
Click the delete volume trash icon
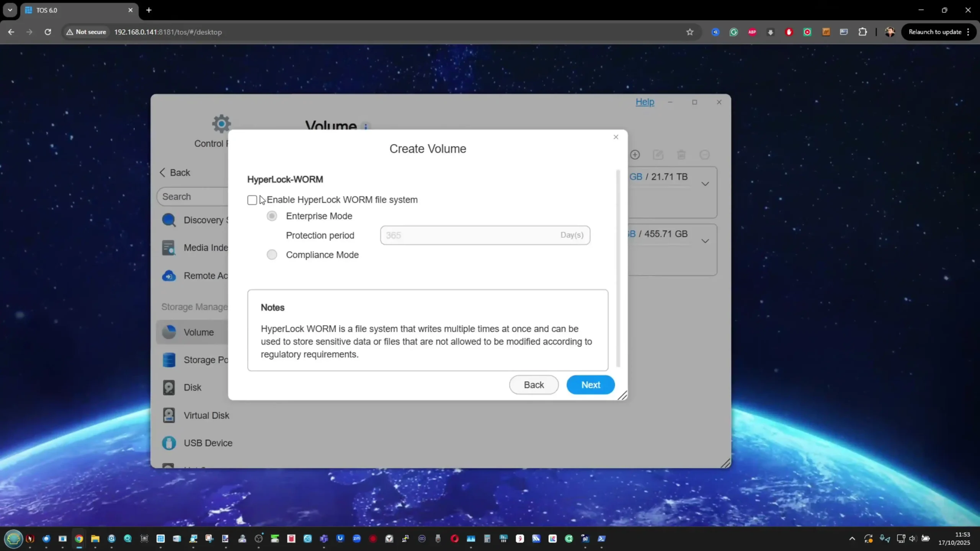coord(681,155)
